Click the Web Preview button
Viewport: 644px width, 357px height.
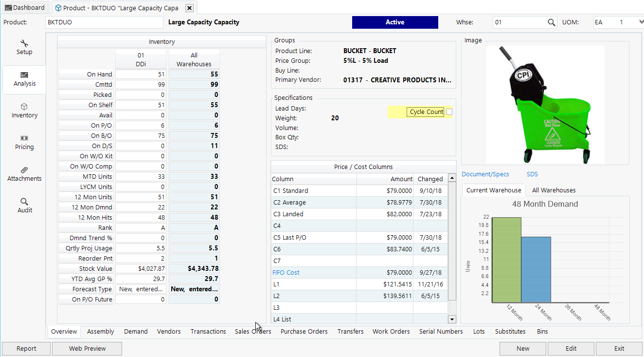(x=87, y=348)
